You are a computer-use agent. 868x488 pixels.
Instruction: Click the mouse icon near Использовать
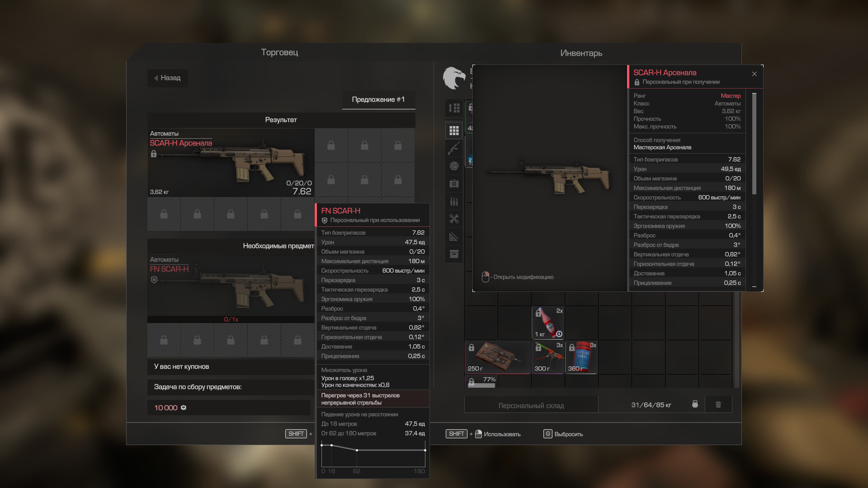click(478, 434)
